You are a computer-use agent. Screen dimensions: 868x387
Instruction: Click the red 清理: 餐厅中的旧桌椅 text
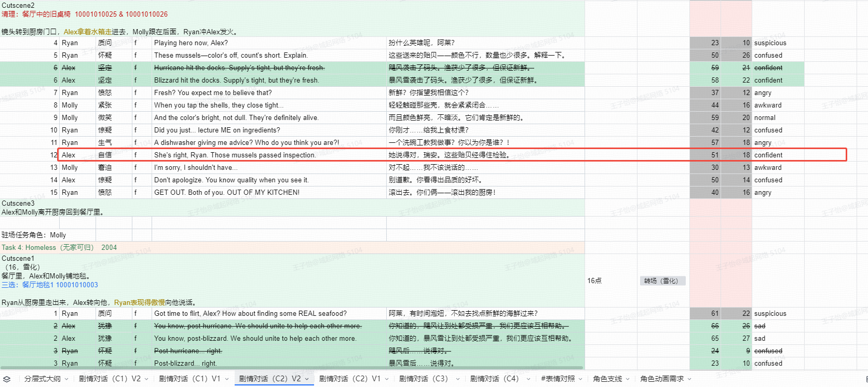[x=84, y=14]
